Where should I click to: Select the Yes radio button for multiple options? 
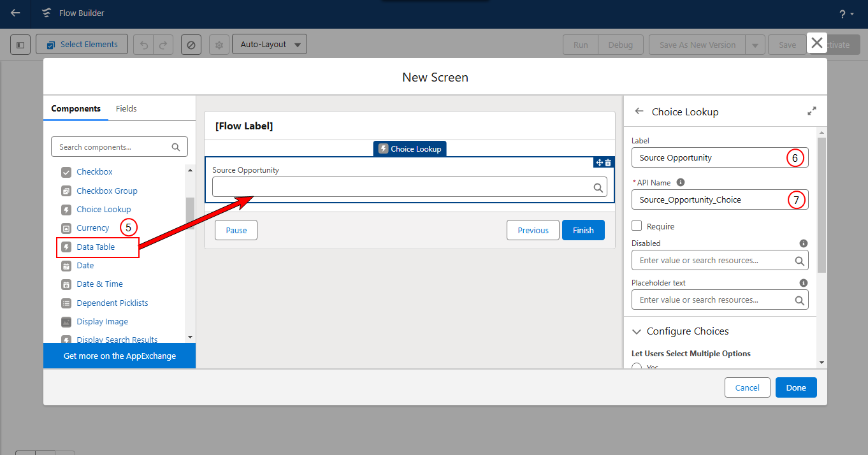click(637, 366)
